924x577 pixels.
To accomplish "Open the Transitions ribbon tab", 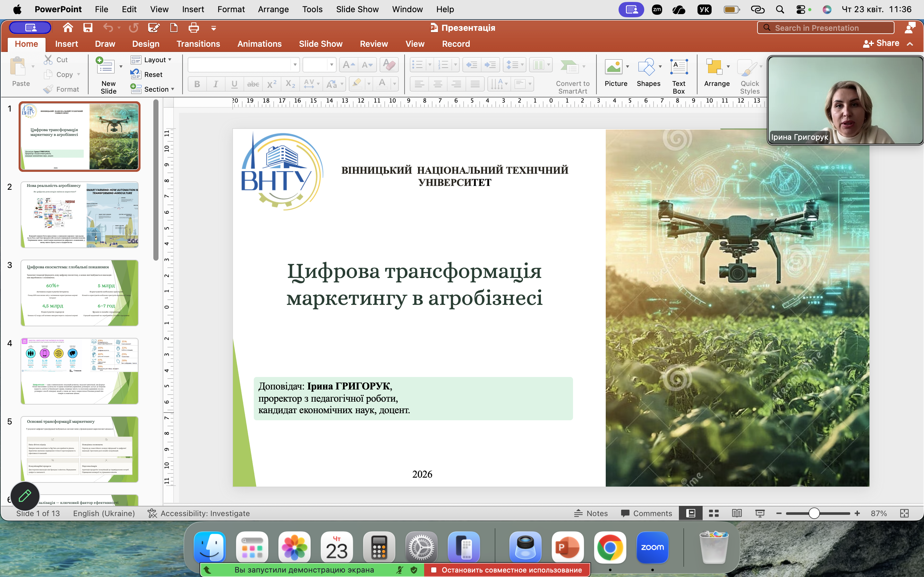I will (198, 44).
